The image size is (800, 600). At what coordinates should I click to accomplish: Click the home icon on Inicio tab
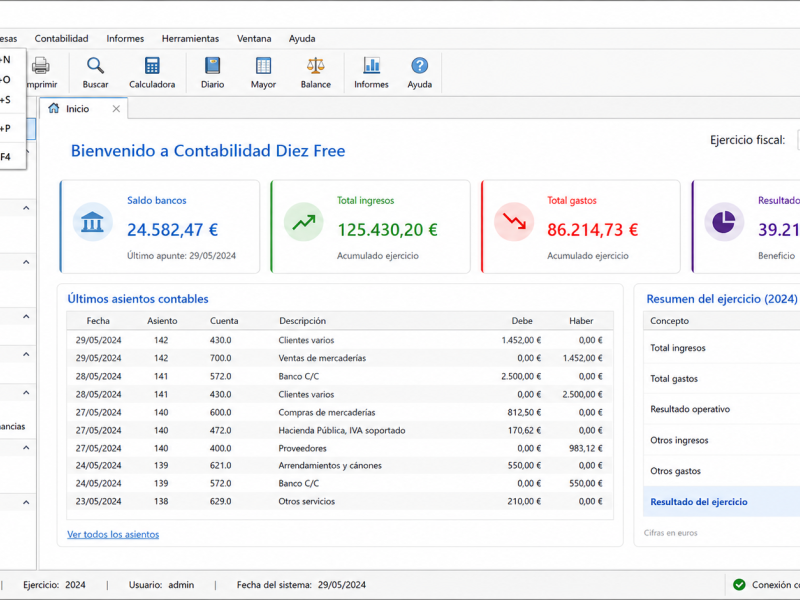54,108
